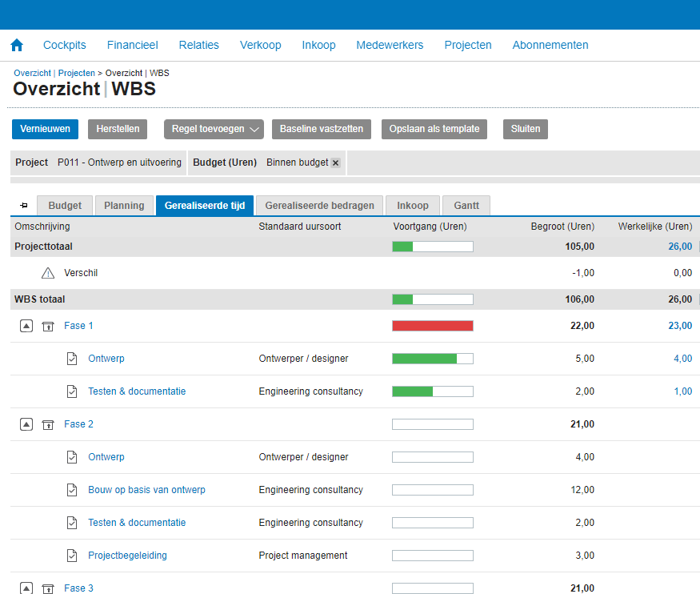Click the red Fase 1 progress bar

432,326
